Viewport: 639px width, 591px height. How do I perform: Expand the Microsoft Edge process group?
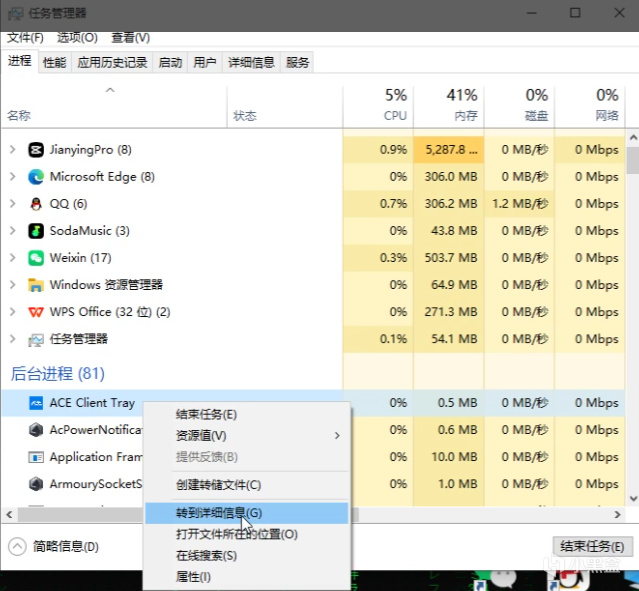coord(13,176)
